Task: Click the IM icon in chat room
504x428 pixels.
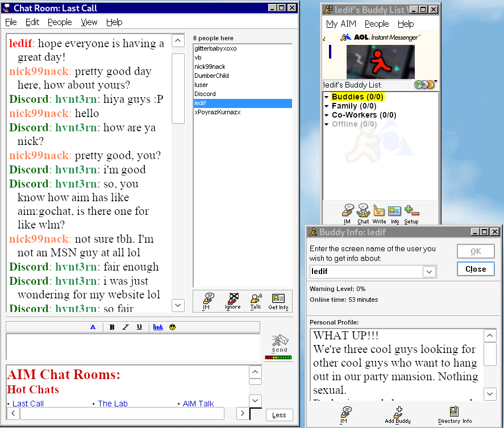Action: coord(207,301)
